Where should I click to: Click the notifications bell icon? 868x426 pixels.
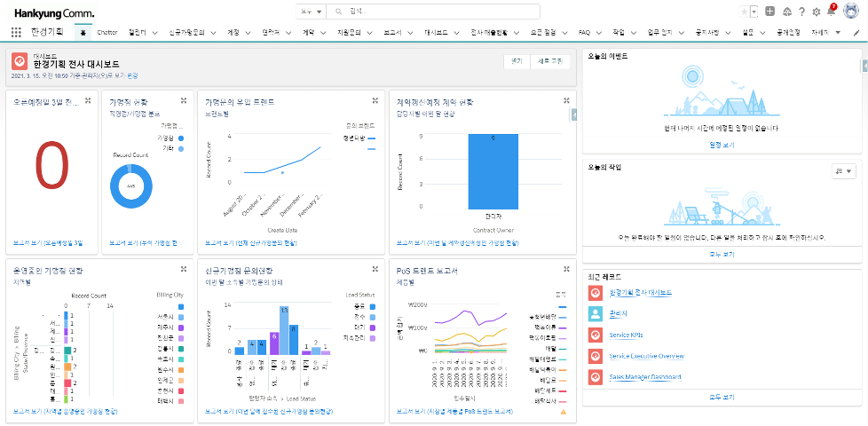[831, 12]
